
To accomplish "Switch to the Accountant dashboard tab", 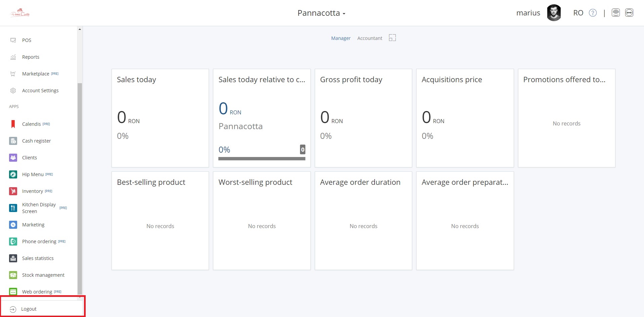I will (x=370, y=38).
